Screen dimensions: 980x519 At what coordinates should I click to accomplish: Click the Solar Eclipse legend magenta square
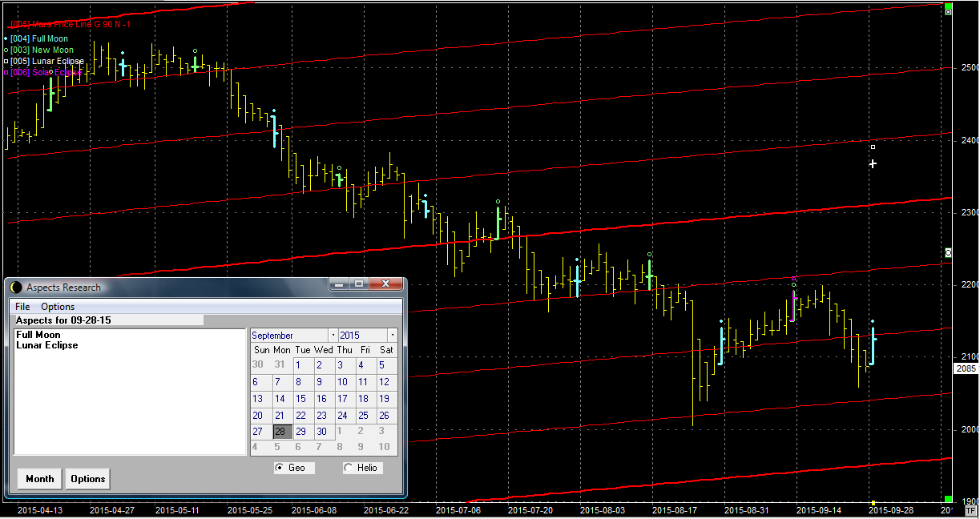pos(6,72)
